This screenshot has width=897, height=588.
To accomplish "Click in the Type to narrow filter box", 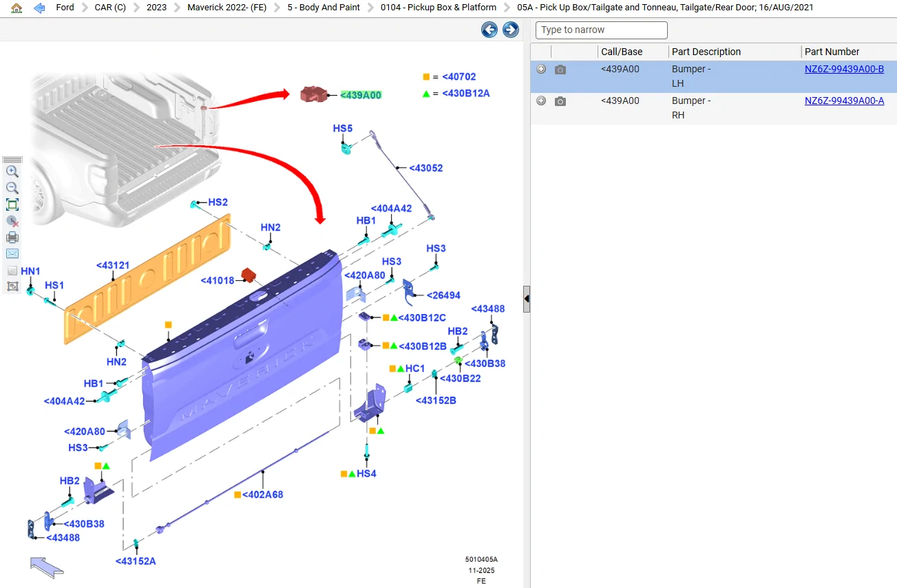I will coord(602,30).
